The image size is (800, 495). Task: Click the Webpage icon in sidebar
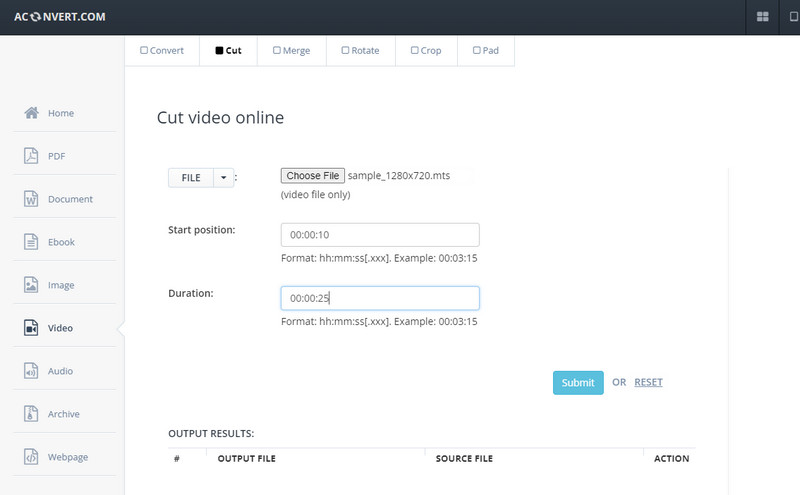tap(31, 457)
